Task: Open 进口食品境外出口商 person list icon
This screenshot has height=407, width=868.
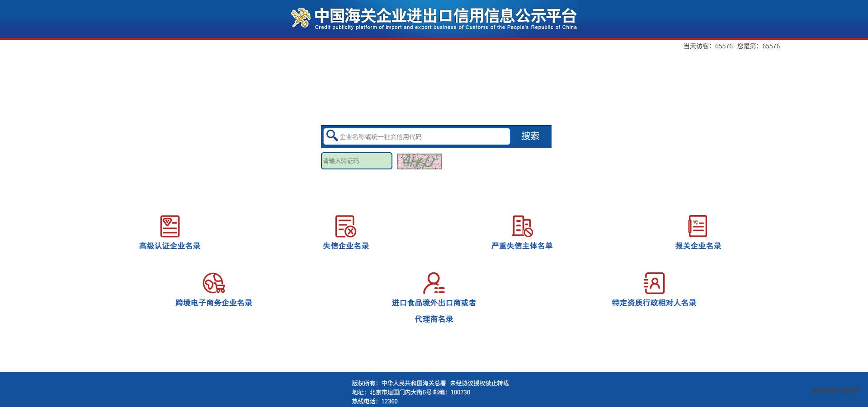Action: click(434, 283)
